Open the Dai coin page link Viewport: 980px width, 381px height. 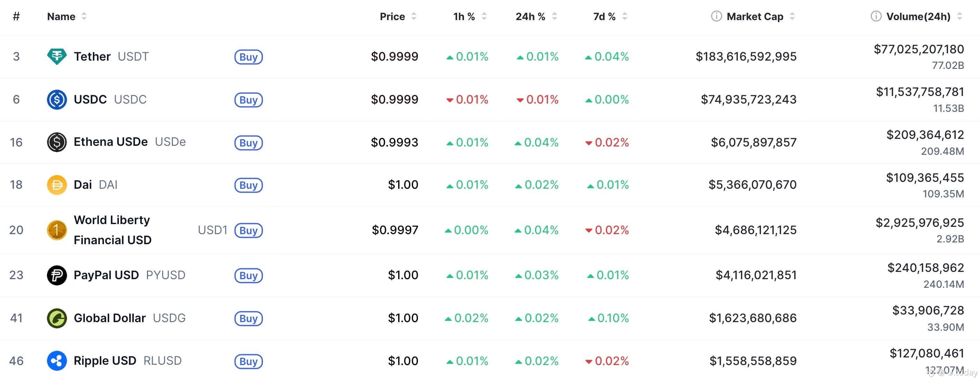click(83, 185)
